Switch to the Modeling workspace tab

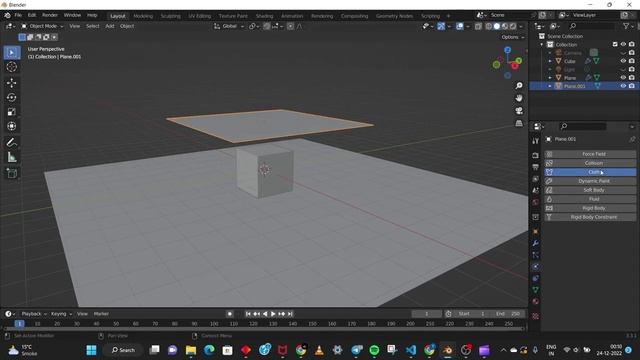[143, 16]
